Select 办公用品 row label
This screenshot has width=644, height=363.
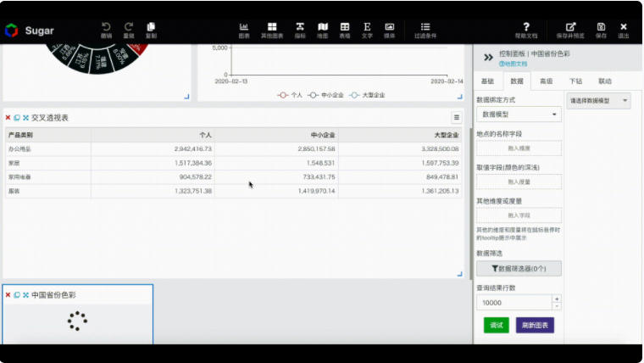[19, 148]
